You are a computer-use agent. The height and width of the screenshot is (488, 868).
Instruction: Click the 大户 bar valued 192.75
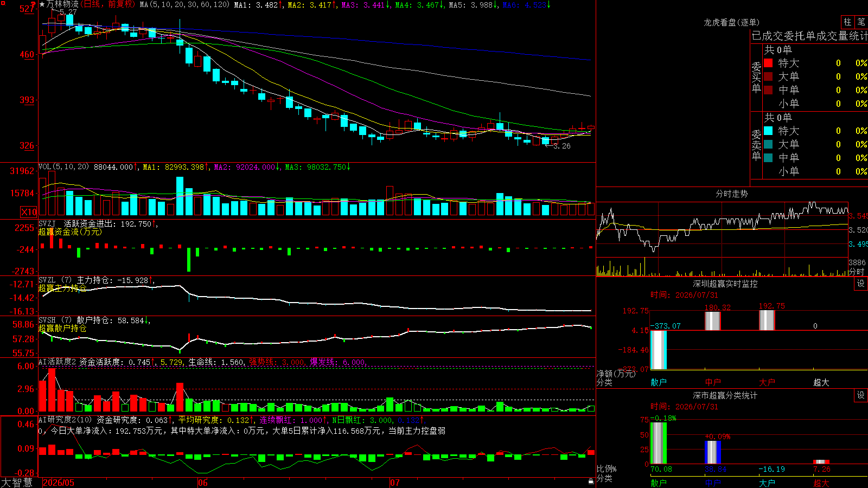coord(767,320)
